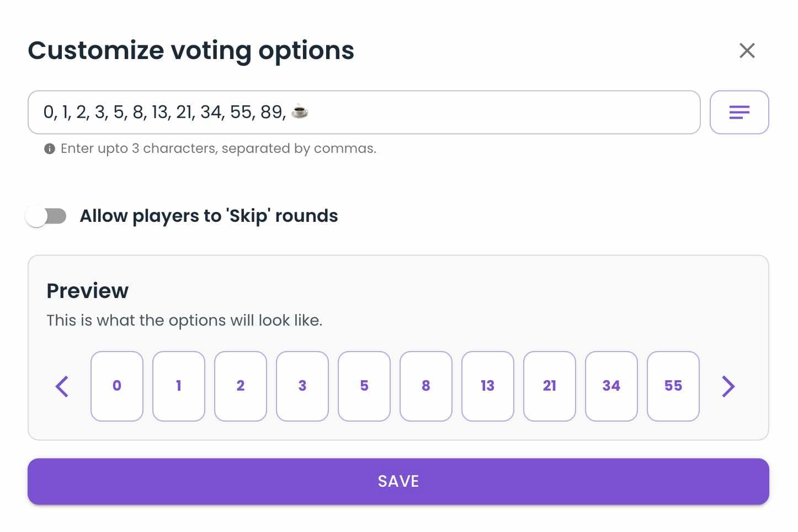798x532 pixels.
Task: Click the coffee cup emoji in field
Action: coord(300,111)
